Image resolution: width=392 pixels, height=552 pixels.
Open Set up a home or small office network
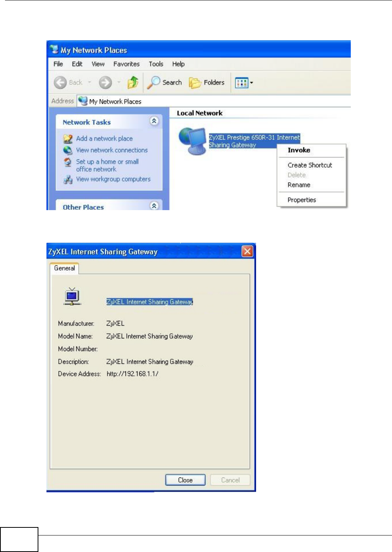pos(107,166)
